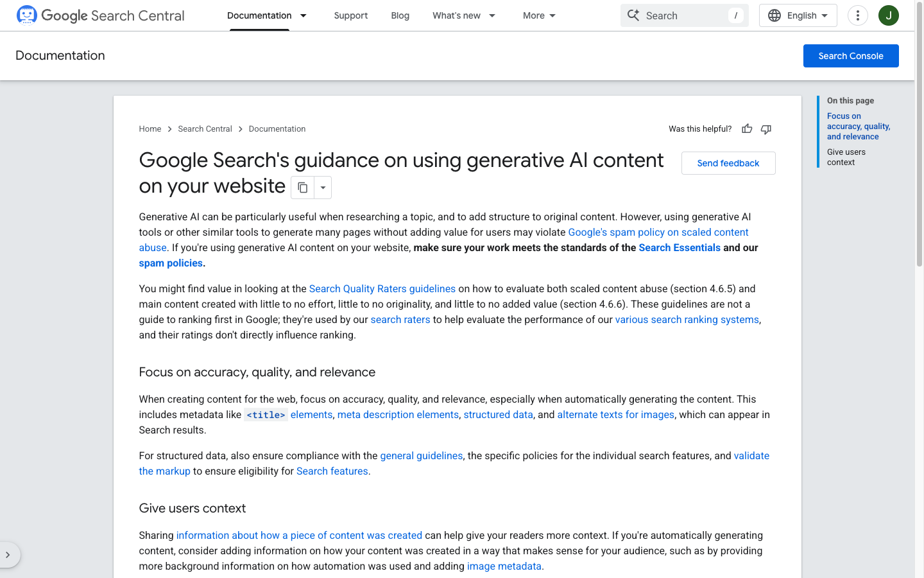The height and width of the screenshot is (578, 924).
Task: Open the account avatar labeled J
Action: tap(889, 15)
